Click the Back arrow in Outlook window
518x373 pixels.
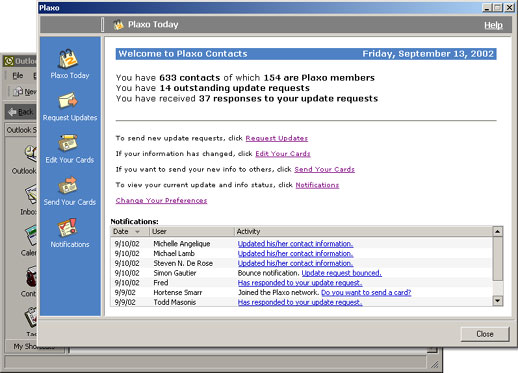pyautogui.click(x=12, y=112)
